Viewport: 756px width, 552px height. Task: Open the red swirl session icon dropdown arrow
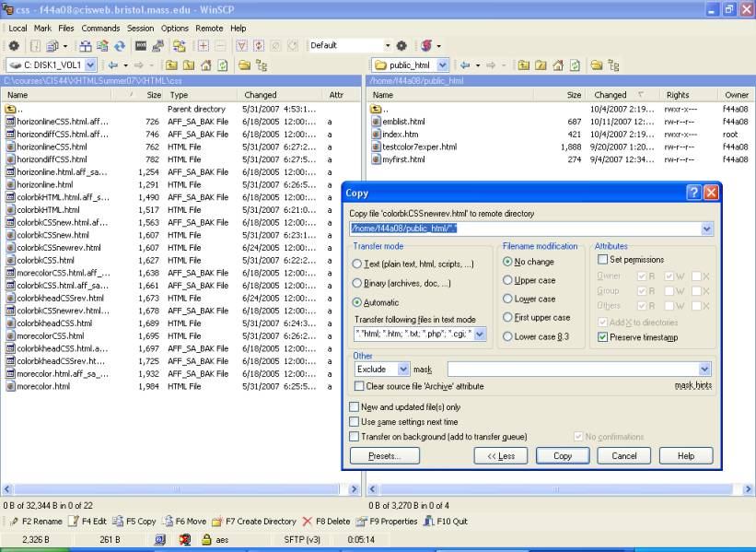click(x=438, y=46)
